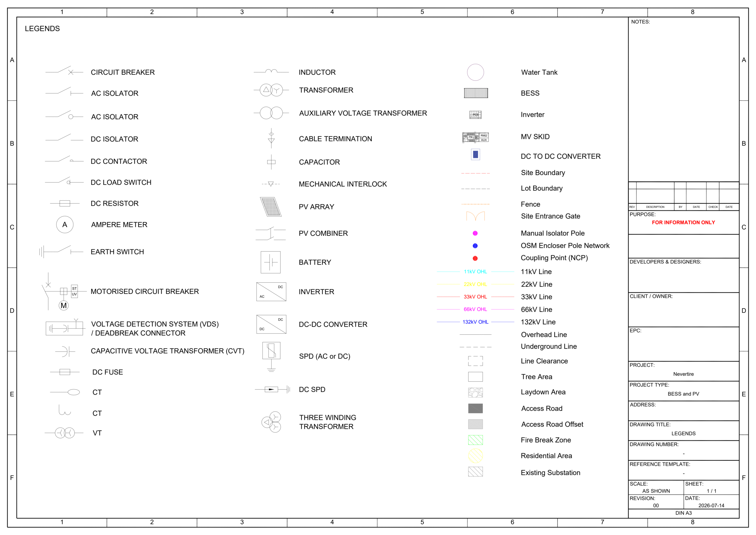Click the PV array panel symbol

(271, 207)
